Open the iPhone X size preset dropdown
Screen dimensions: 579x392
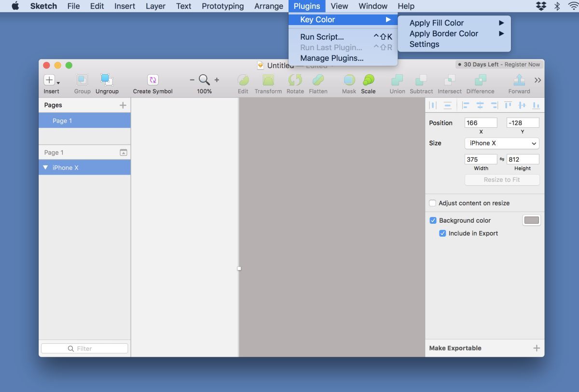point(502,143)
